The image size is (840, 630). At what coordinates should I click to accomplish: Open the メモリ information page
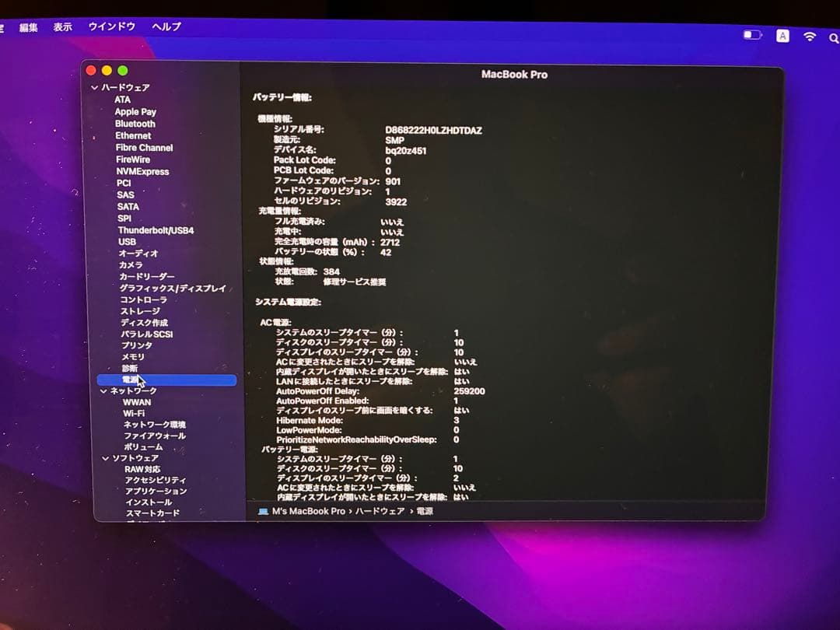(131, 357)
